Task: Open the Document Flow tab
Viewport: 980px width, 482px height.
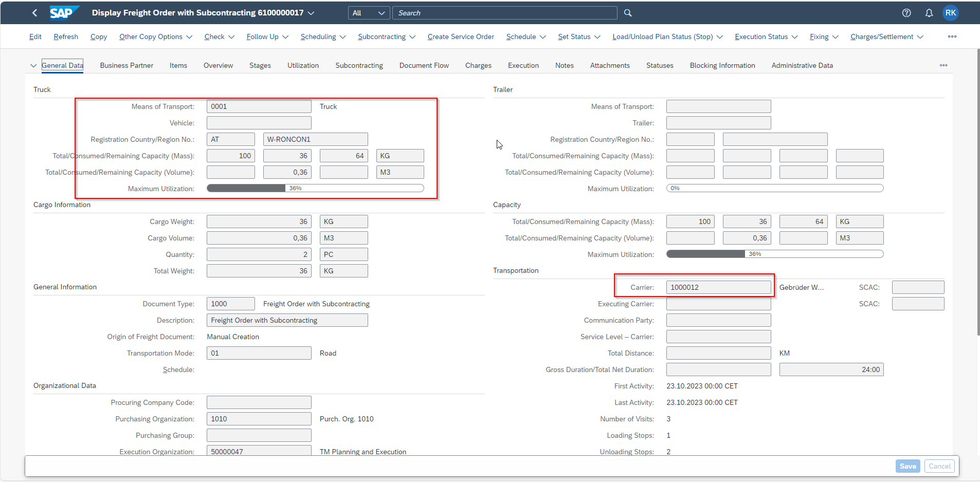Action: 424,65
